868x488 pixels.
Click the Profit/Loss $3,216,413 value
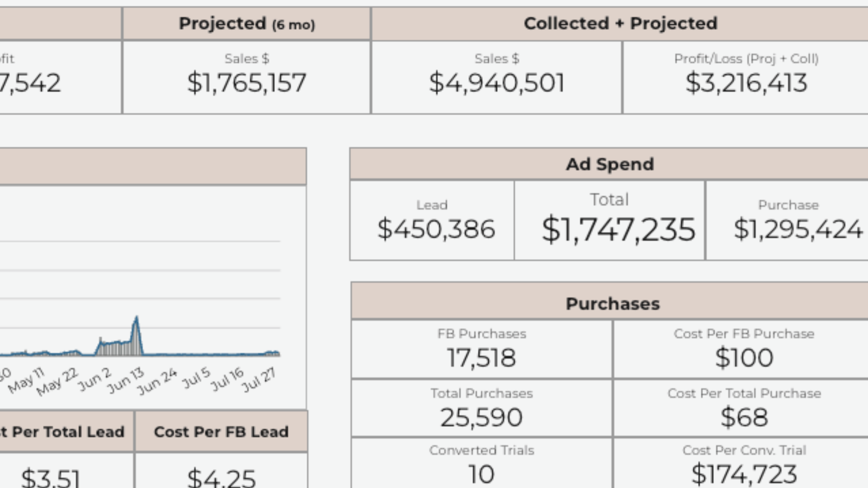tap(746, 83)
